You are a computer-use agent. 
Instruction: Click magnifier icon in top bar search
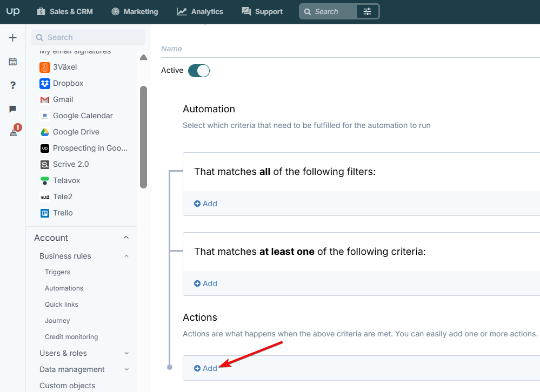[307, 12]
